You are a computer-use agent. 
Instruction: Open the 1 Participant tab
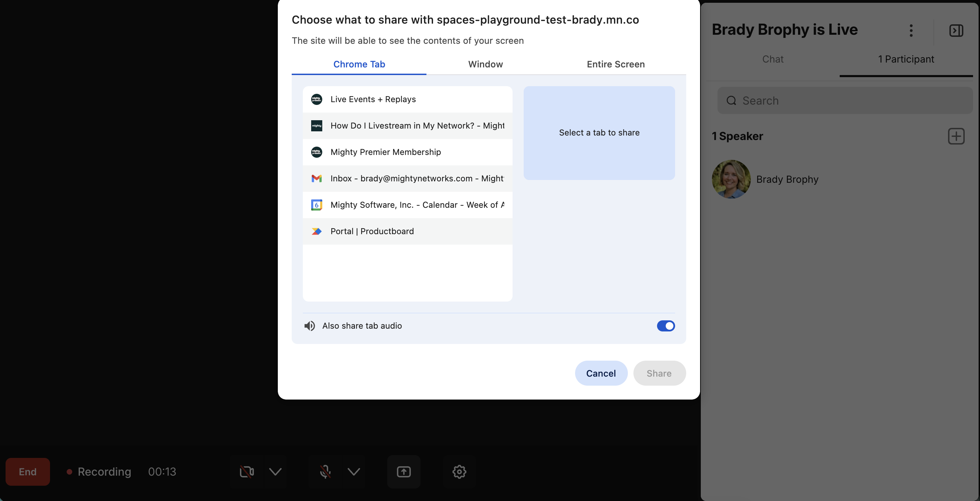pyautogui.click(x=906, y=59)
